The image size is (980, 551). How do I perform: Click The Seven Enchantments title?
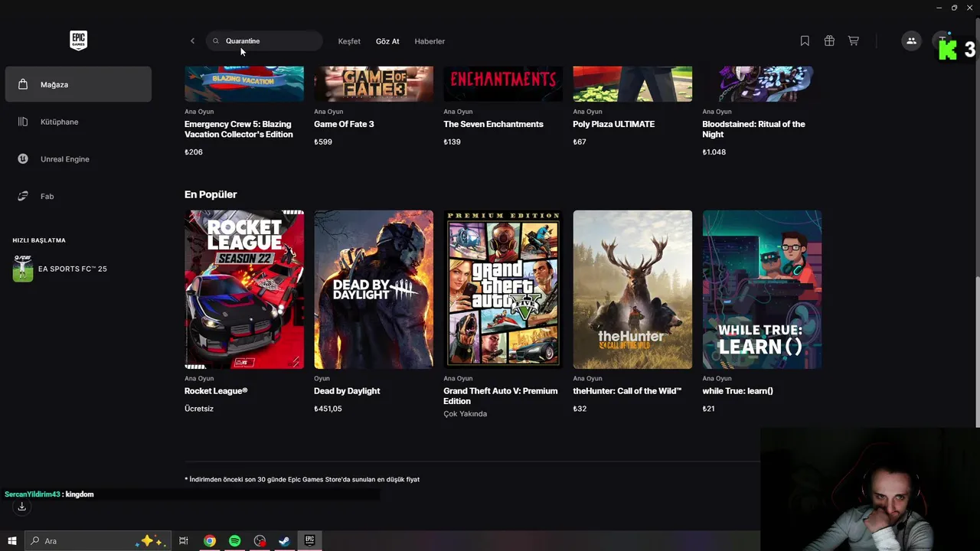pyautogui.click(x=493, y=124)
